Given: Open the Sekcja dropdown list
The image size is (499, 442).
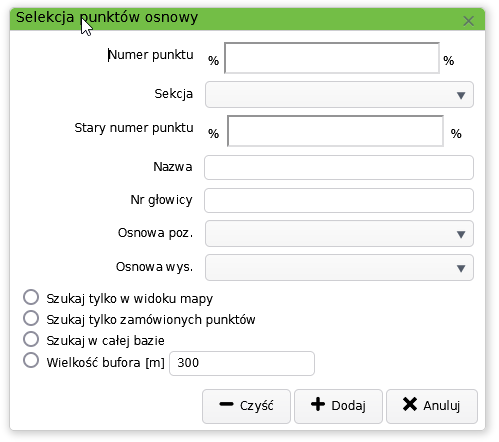Looking at the screenshot, I should pyautogui.click(x=339, y=95).
